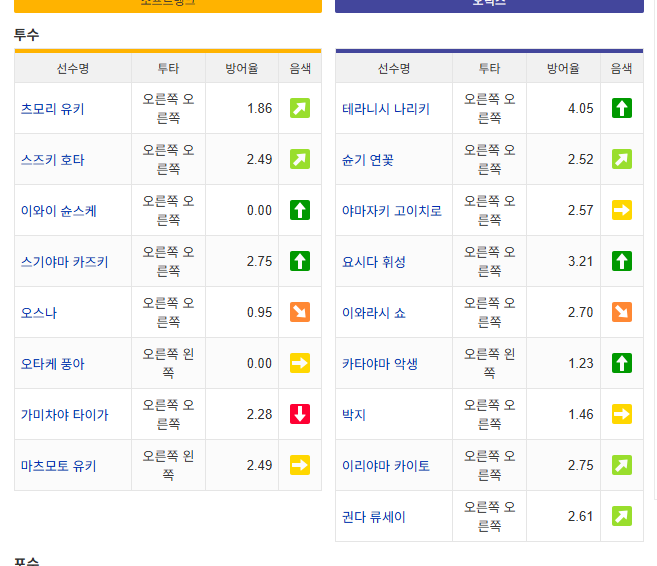This screenshot has height=566, width=657.
Task: Open player link 츠모리 유키
Action: (x=53, y=109)
